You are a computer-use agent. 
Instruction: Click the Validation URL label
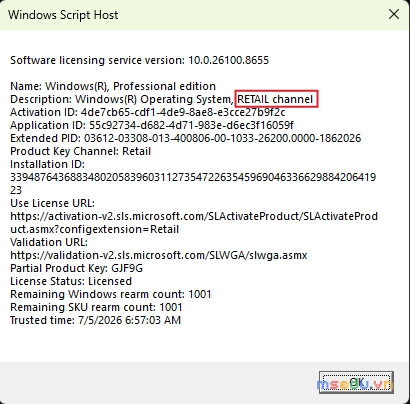coord(49,242)
